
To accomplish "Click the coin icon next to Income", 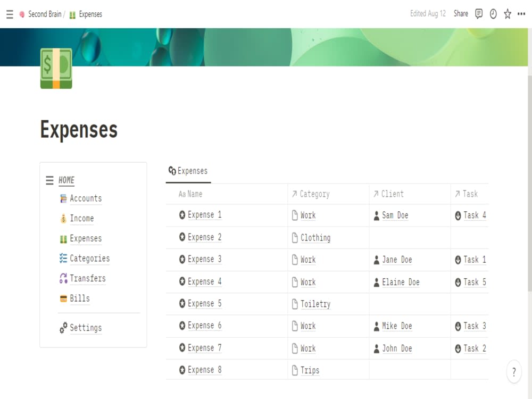I will click(x=64, y=218).
